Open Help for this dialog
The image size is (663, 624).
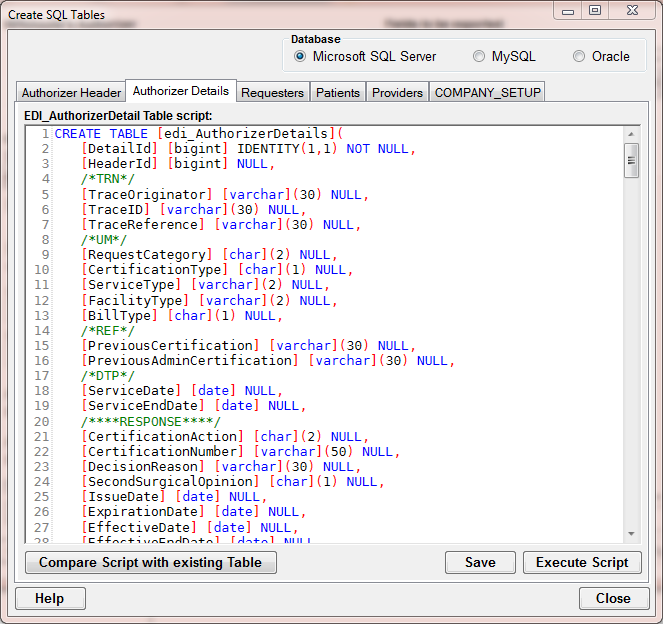pos(50,598)
